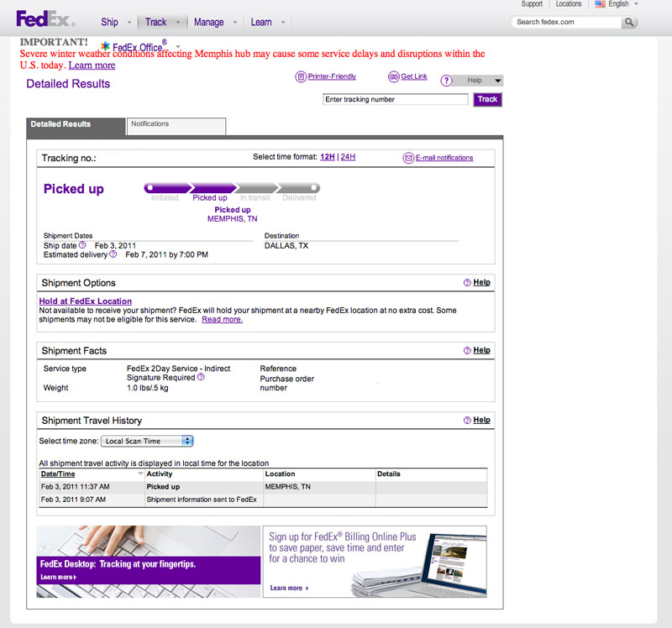Click Help link in Shipment Facts
Image resolution: width=672 pixels, height=628 pixels.
point(481,350)
